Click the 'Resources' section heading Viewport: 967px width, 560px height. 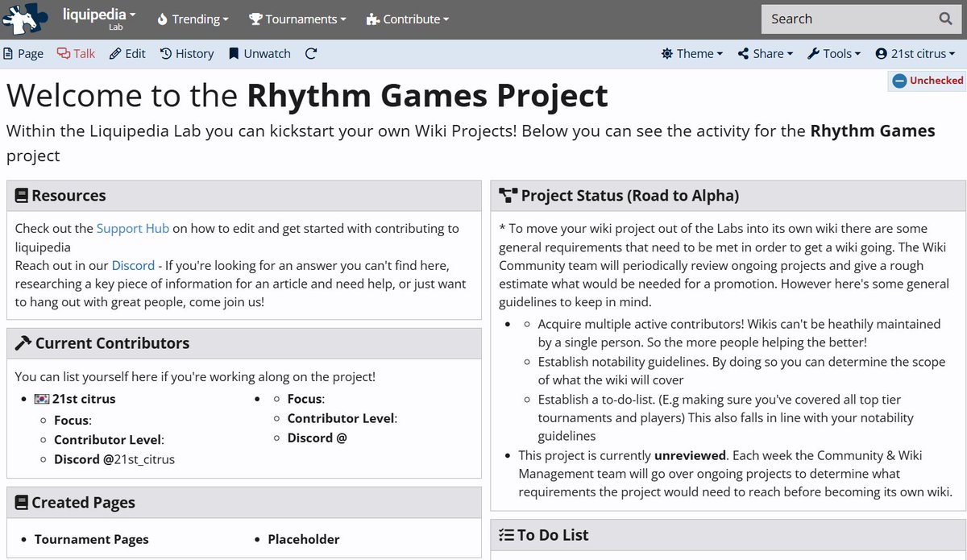tap(68, 196)
